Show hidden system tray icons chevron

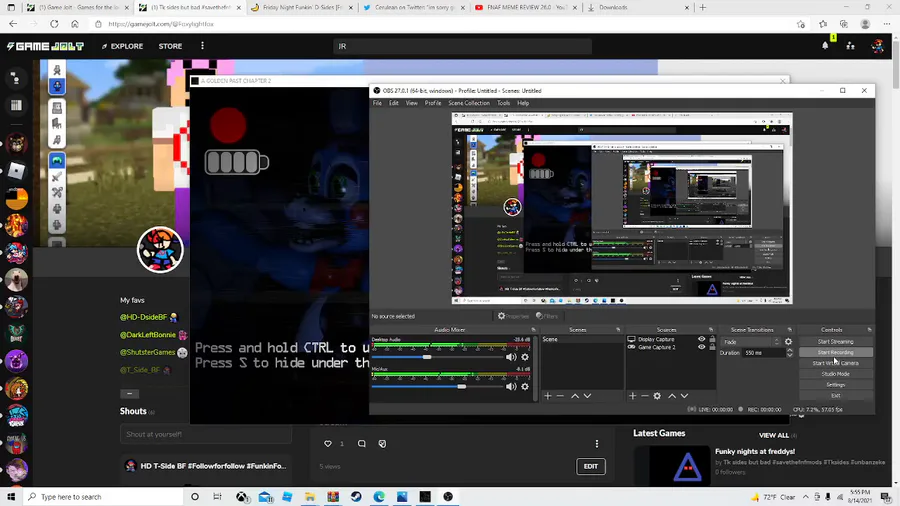click(805, 497)
